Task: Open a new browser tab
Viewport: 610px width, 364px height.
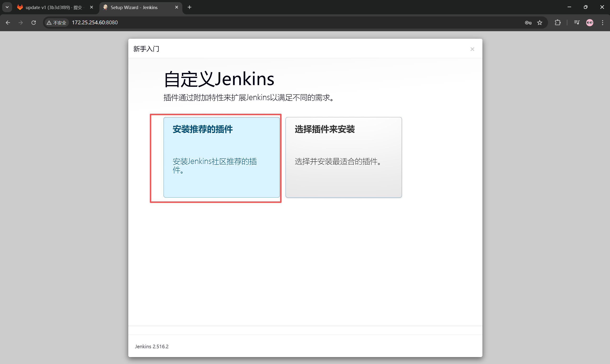Action: [x=189, y=7]
